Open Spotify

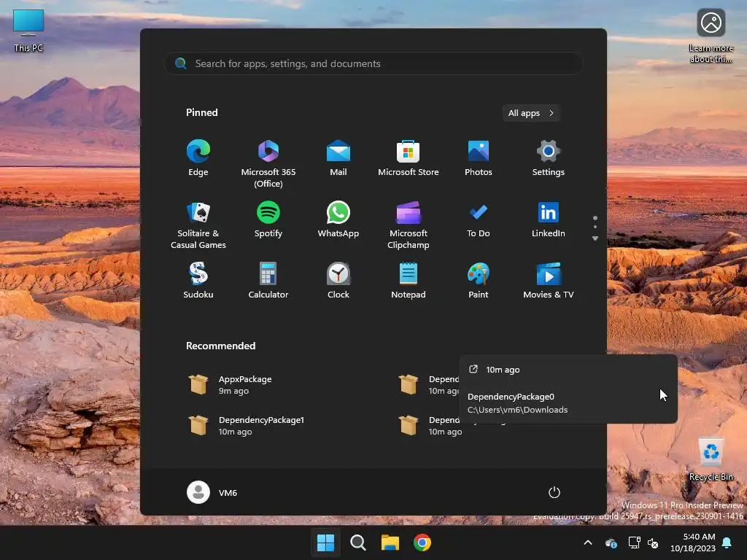pos(268,220)
